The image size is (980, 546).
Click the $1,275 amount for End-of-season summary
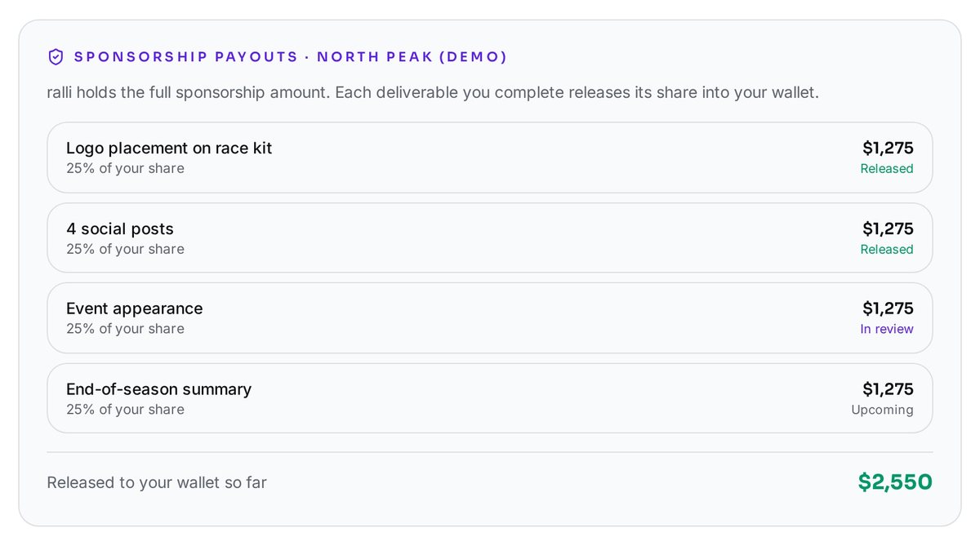[888, 389]
